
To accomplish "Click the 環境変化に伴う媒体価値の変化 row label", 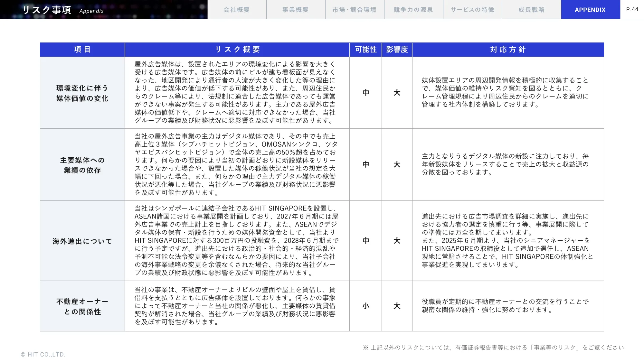I will (82, 93).
